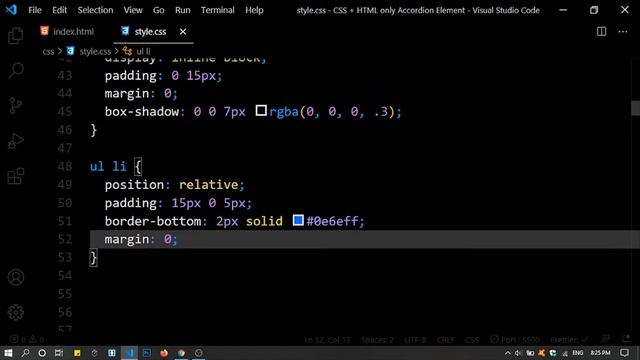Show hidden system tray icons
Viewport: 640px width, 360px height.
click(x=507, y=353)
